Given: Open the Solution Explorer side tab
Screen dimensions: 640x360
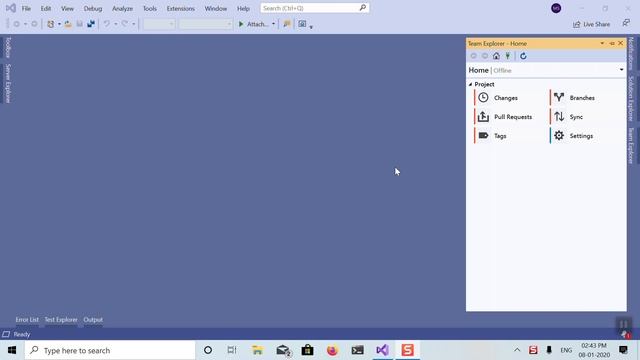Looking at the screenshot, I should click(x=631, y=98).
